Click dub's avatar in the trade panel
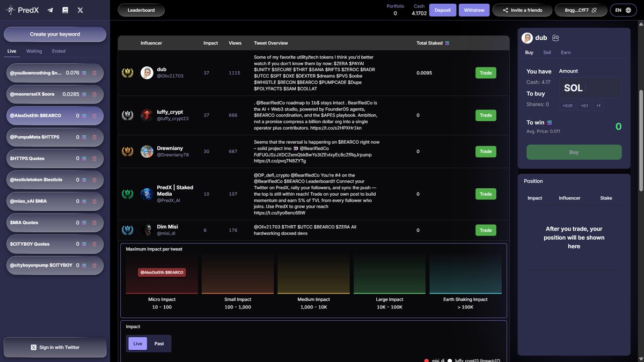Screen dimensions: 644x362 coord(528,38)
